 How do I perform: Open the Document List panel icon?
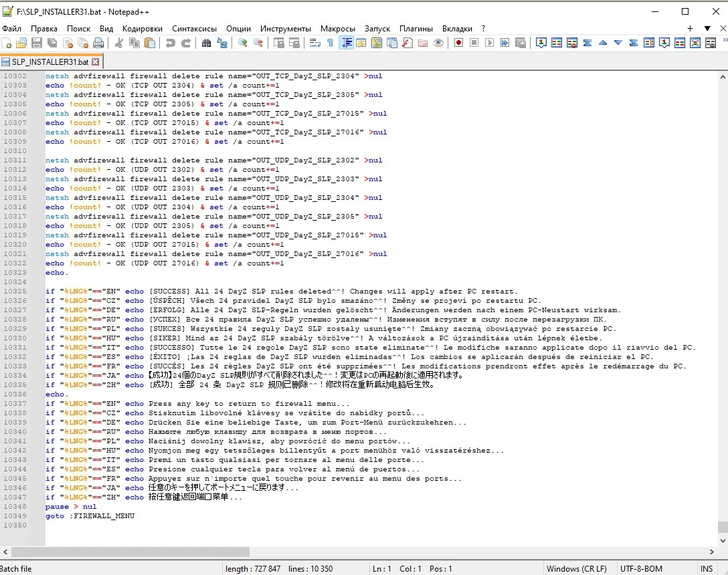(x=392, y=43)
